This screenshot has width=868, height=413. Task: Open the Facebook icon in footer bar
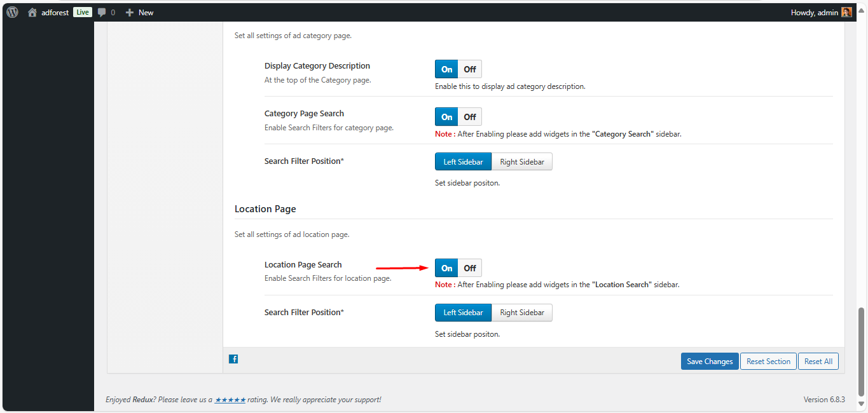[x=233, y=359]
